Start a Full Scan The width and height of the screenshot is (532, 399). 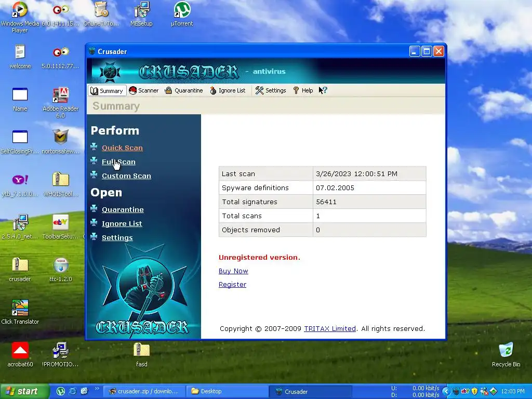point(118,162)
